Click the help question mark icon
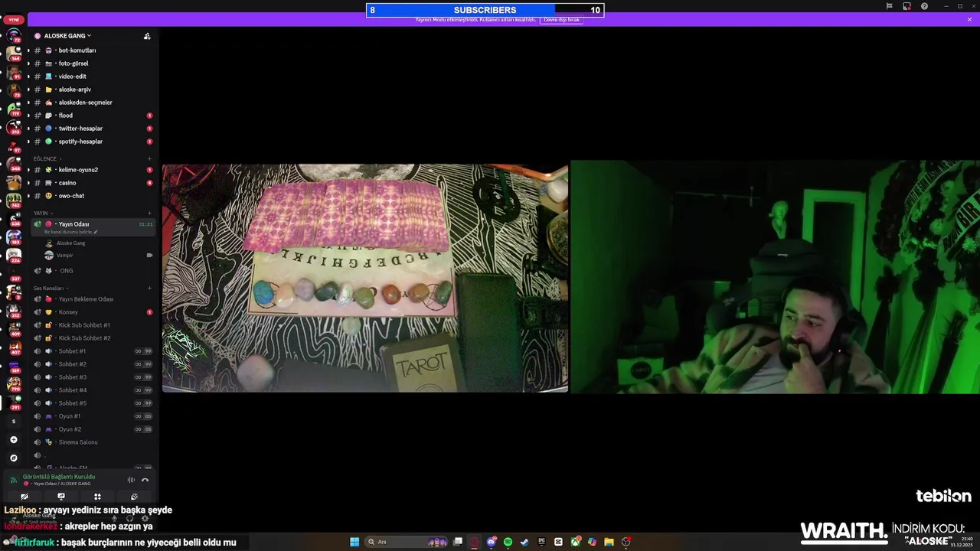This screenshot has width=980, height=551. pyautogui.click(x=924, y=6)
